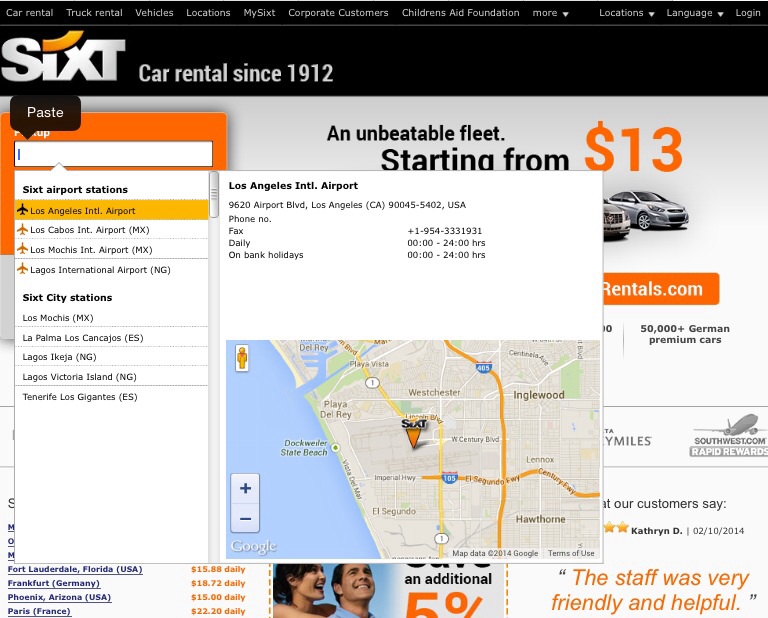
Task: Open the top-right Locations dropdown
Action: pyautogui.click(x=626, y=13)
